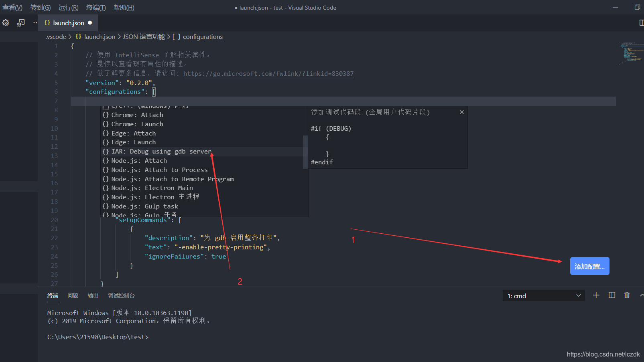Open the terminal selector dropdown '1: cmd'

[x=543, y=296]
